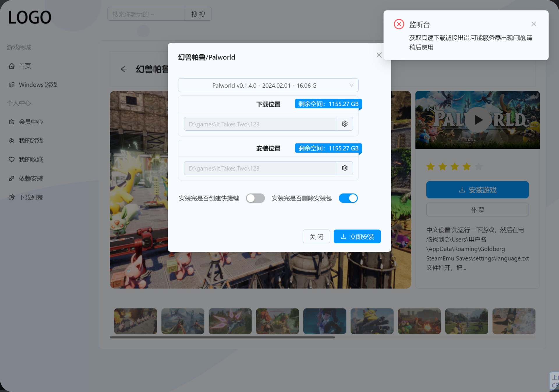Click the Windows 游戏 grid icon

(12, 85)
